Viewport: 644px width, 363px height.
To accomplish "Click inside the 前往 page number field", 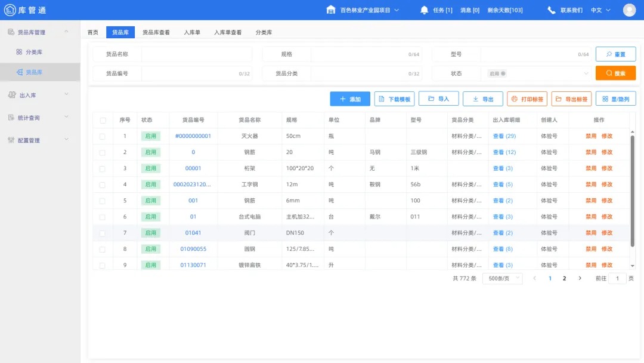I will (617, 278).
